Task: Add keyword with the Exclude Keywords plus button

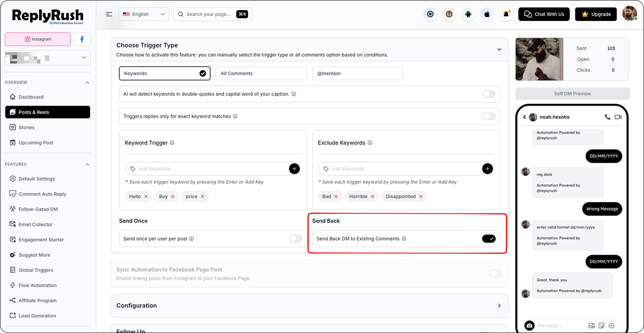Action: click(x=487, y=169)
